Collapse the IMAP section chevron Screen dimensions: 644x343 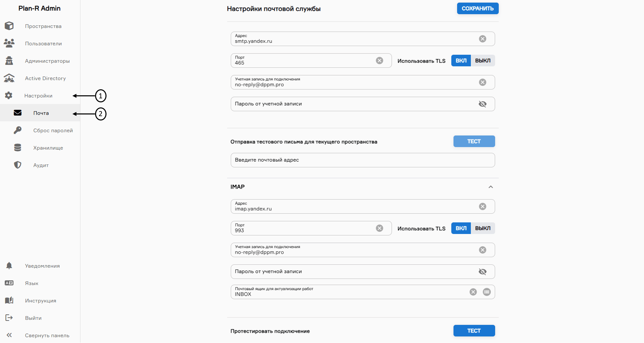(490, 187)
